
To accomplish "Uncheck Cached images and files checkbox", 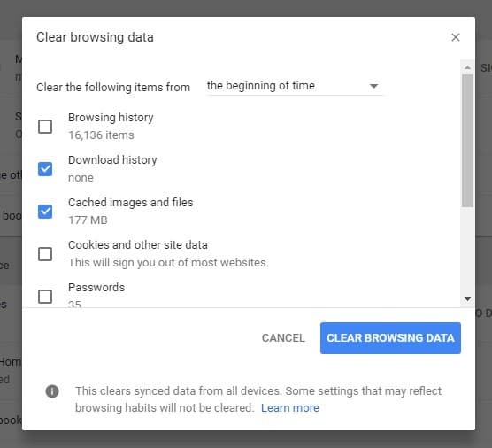I will [x=45, y=212].
